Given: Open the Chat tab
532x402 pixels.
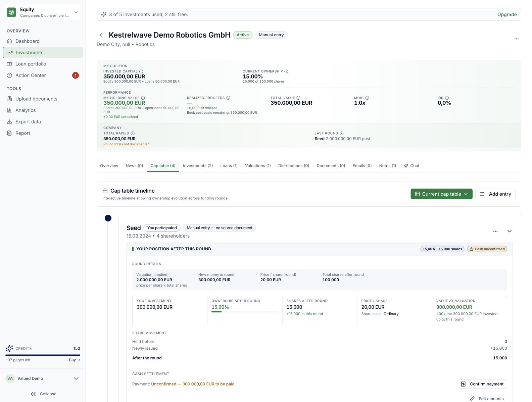Looking at the screenshot, I should pos(412,166).
